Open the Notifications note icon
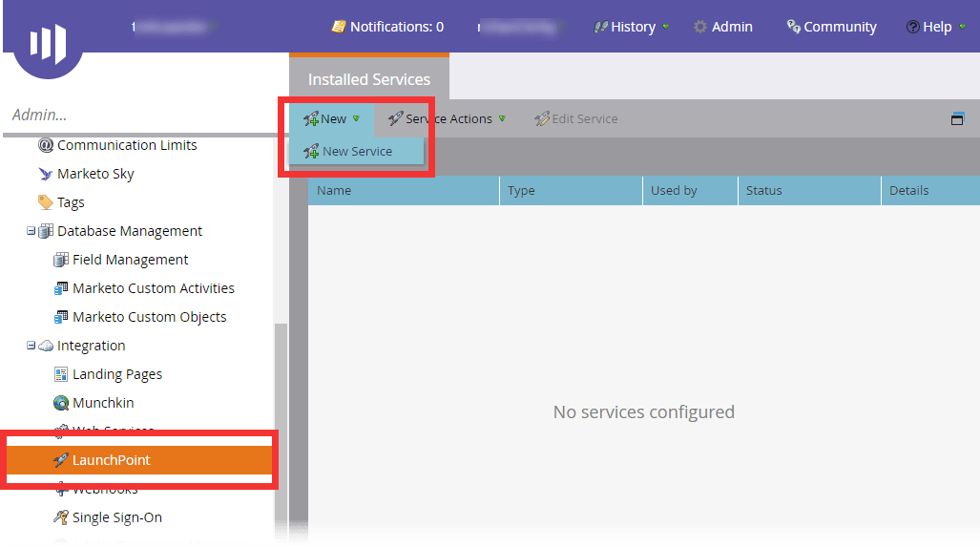This screenshot has width=980, height=548. 339,27
